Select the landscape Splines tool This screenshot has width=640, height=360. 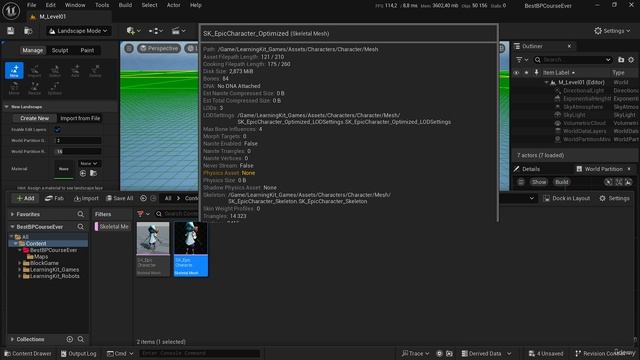55,88
